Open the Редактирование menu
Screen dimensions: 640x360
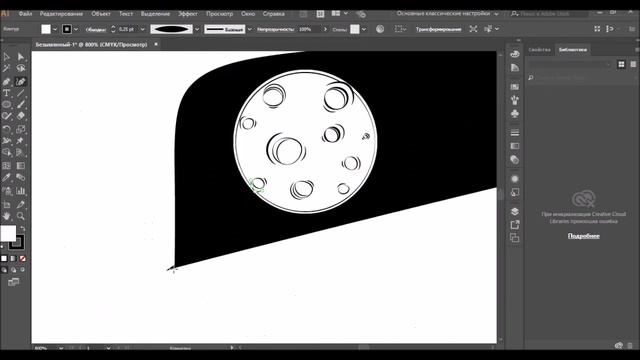point(61,13)
